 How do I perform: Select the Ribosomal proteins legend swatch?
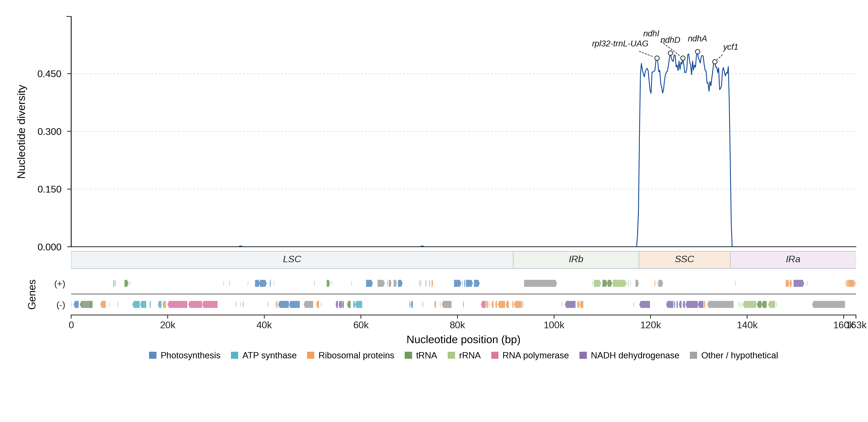311,355
